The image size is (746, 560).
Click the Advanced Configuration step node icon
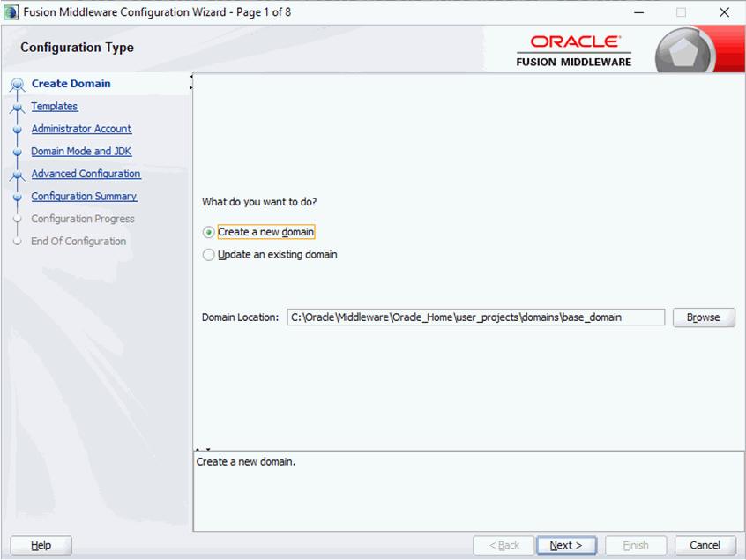coord(17,175)
